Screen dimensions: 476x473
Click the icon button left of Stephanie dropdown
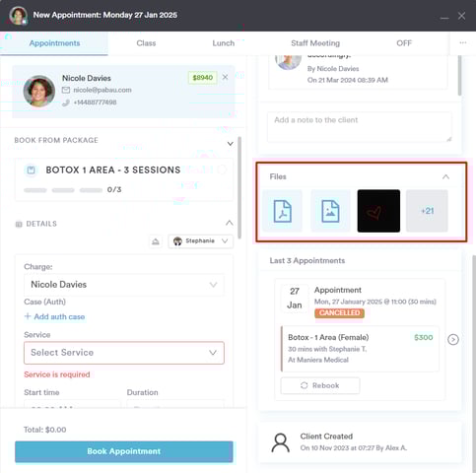point(156,241)
